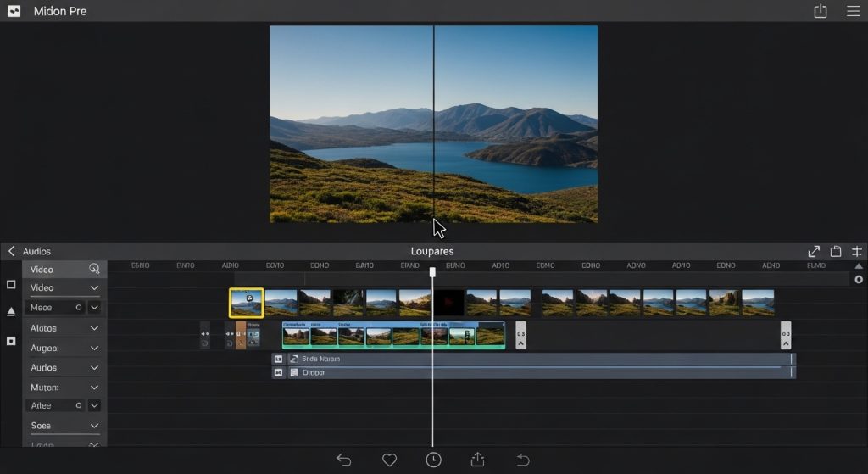The width and height of the screenshot is (868, 474).
Task: Click the leftmost small arrows control on the second track
Action: coord(205,334)
